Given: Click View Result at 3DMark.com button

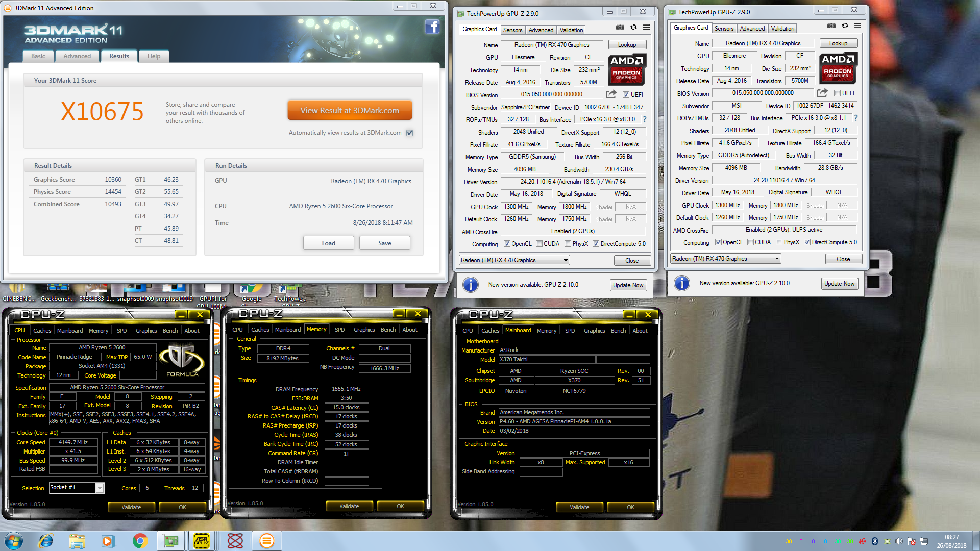Looking at the screenshot, I should 350,110.
